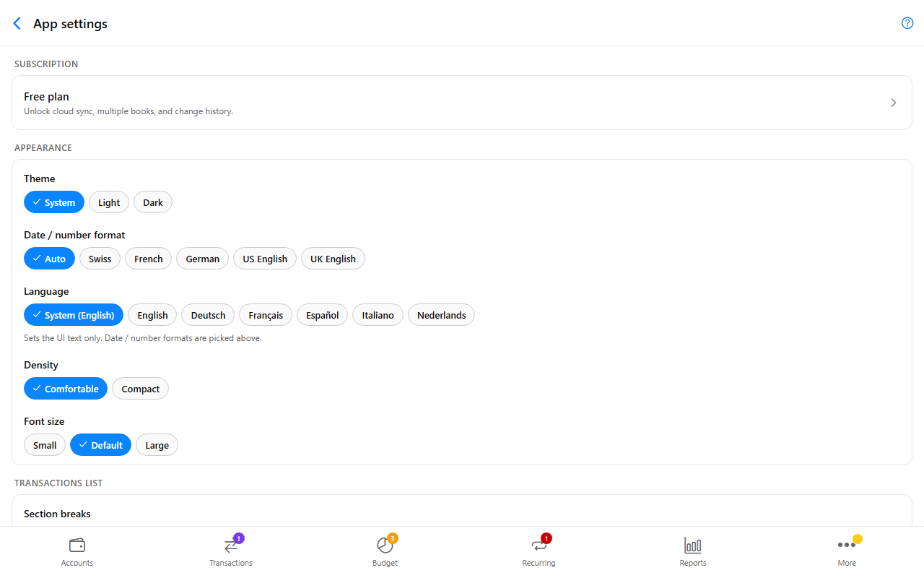The image size is (924, 578).
Task: Choose German date / number format
Action: (x=202, y=259)
